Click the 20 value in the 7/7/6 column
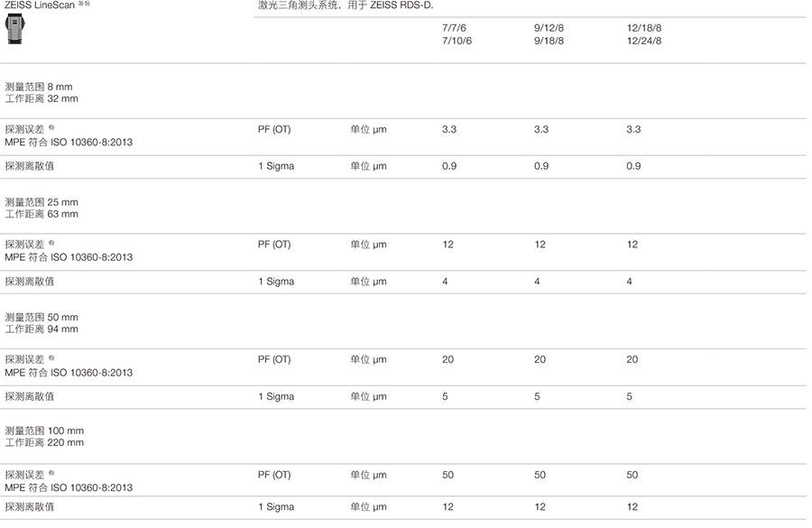Viewport: 812px width, 528px height. [x=448, y=359]
